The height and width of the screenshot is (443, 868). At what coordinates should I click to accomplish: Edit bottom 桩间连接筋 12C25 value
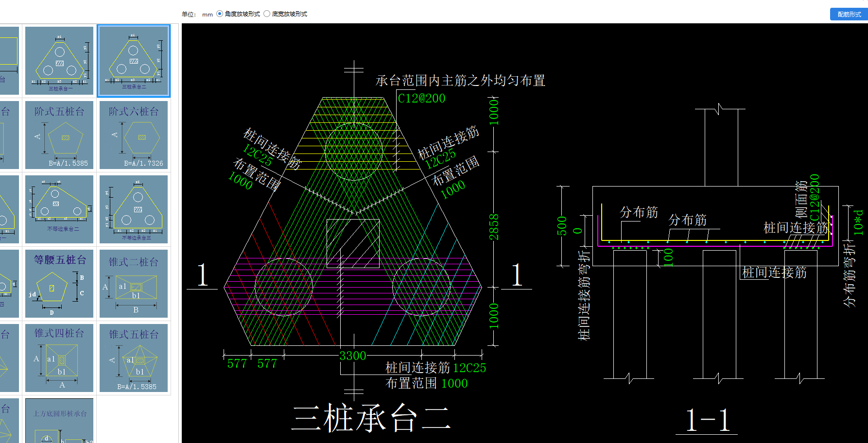point(469,368)
